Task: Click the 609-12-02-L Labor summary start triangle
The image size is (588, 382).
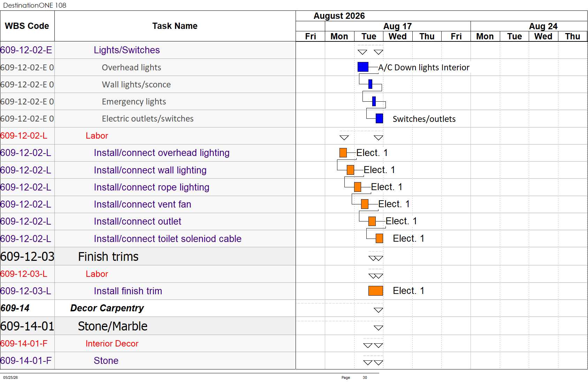Action: pyautogui.click(x=344, y=138)
